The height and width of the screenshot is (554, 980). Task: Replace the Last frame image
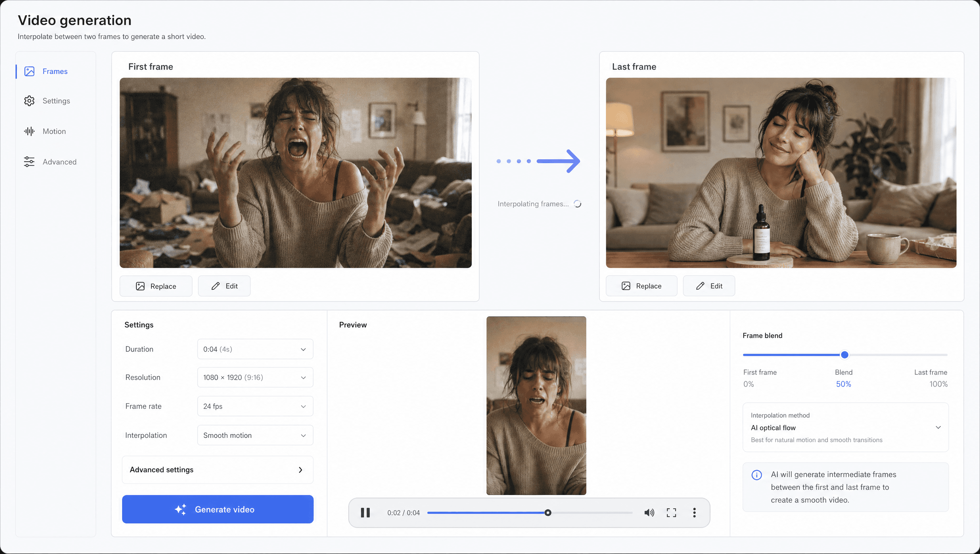click(642, 286)
